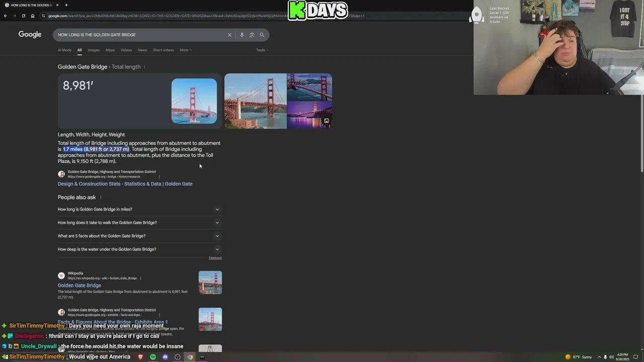Viewport: 644px width, 362px height.
Task: Open the 87°F Sunny weather widget
Action: click(x=579, y=357)
